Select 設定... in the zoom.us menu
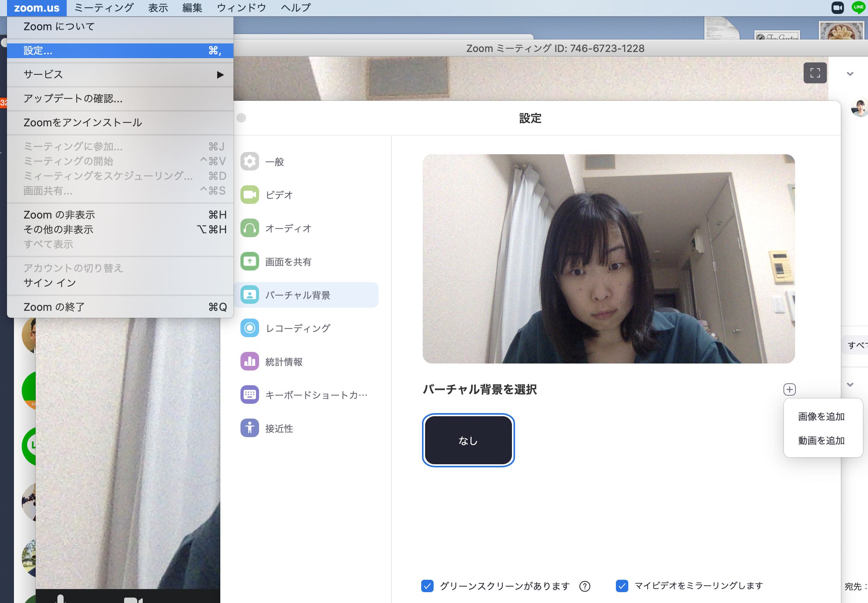This screenshot has height=603, width=868. coord(120,51)
